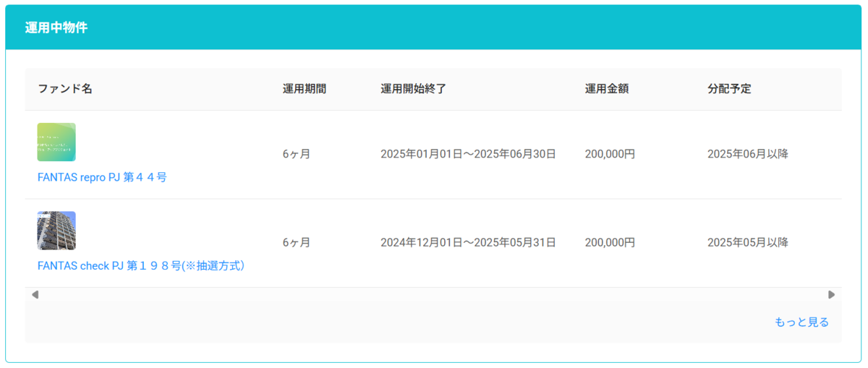This screenshot has height=368, width=868.
Task: Open the FANTAS repro PJ 第４４号 fund link
Action: 102,177
